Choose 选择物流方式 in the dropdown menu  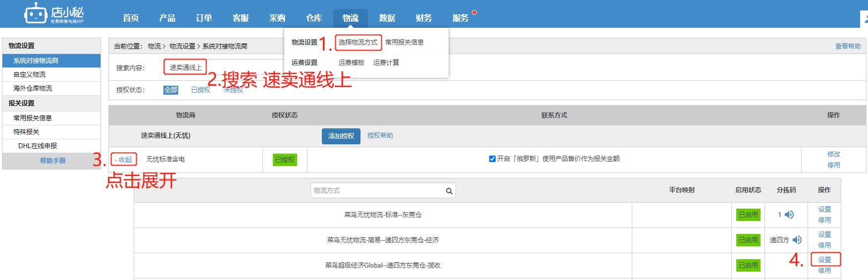tap(358, 43)
